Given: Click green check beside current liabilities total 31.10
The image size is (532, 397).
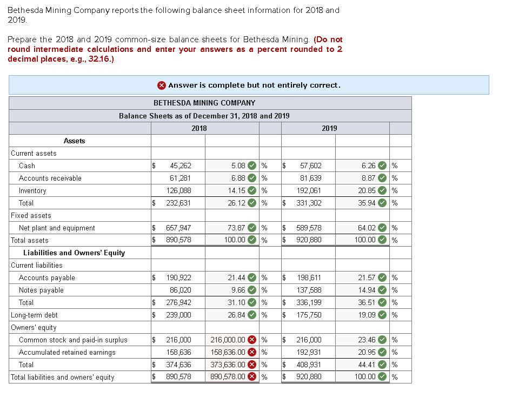Looking at the screenshot, I should pos(252,302).
